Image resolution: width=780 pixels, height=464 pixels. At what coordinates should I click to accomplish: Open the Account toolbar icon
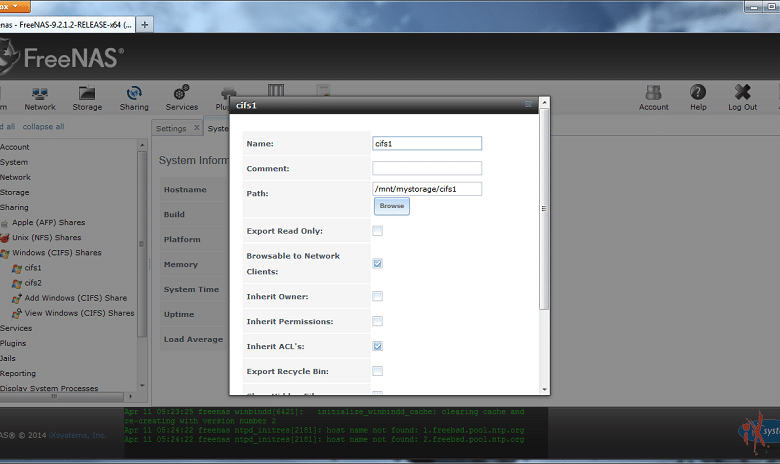pyautogui.click(x=654, y=98)
